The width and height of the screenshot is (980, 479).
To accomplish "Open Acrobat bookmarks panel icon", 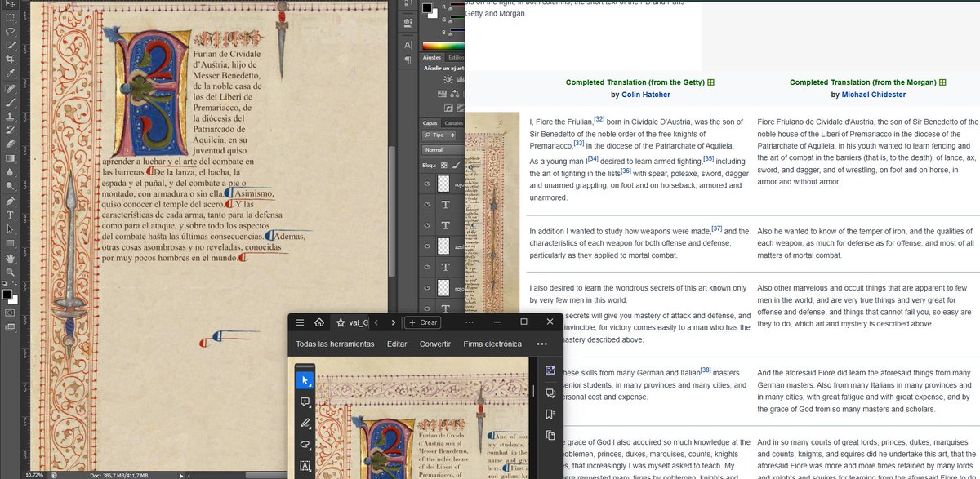I will [550, 415].
